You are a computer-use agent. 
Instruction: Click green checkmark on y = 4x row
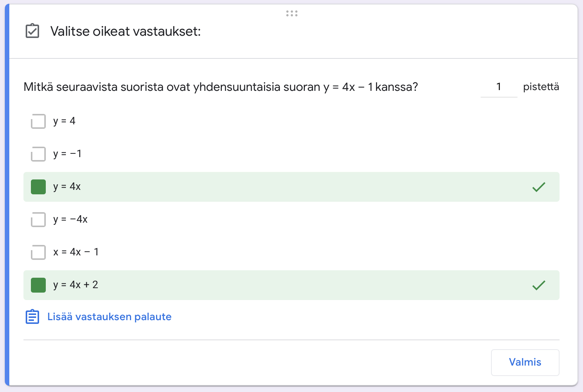pos(538,187)
